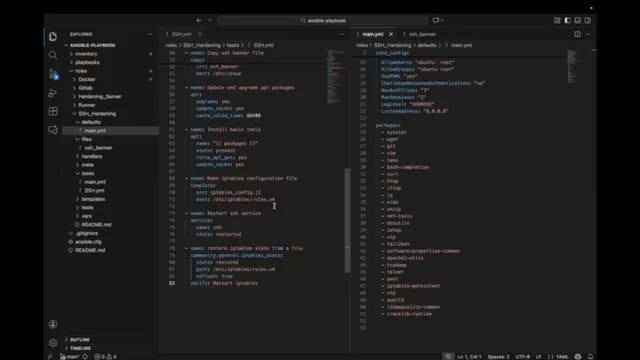Click the left editor vertical scrollbar

pyautogui.click(x=347, y=220)
